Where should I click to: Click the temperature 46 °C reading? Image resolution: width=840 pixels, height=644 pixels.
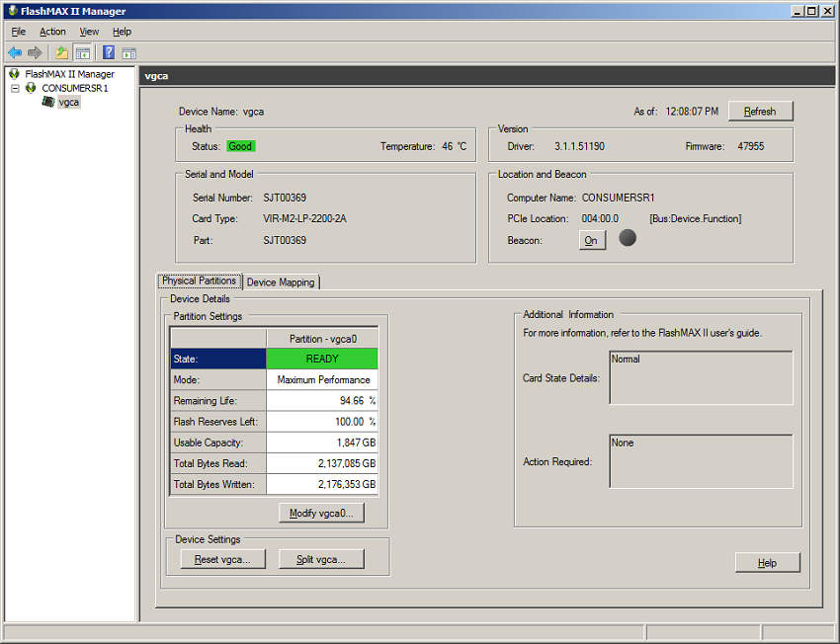455,146
